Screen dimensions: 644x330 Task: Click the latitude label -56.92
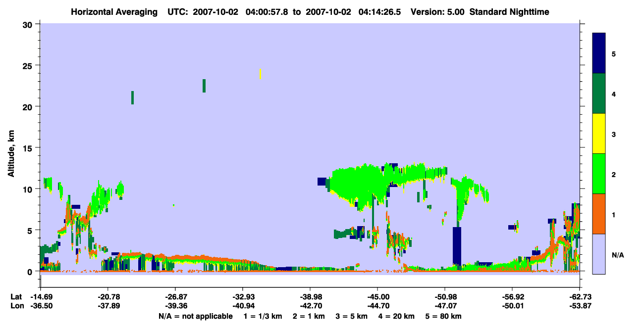pos(512,297)
